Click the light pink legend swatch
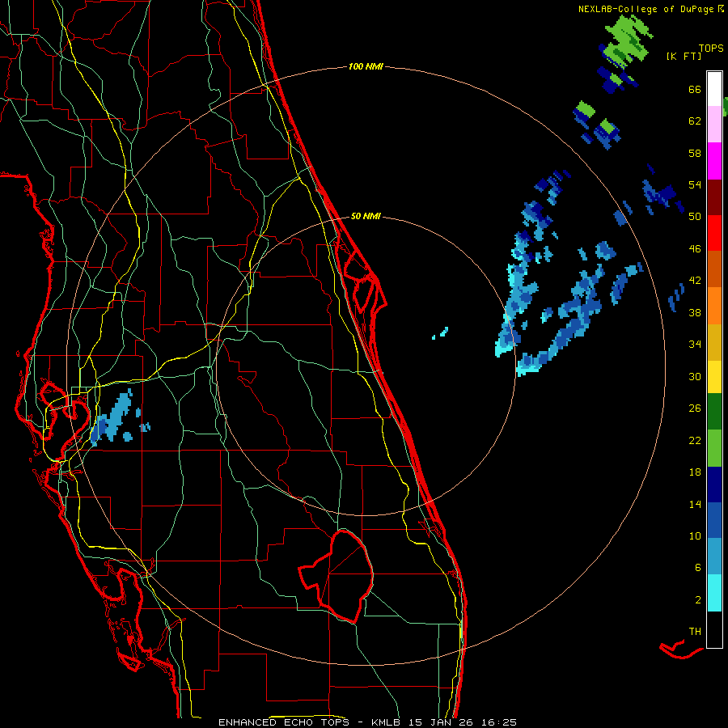Screen dimensions: 728x728 click(714, 125)
